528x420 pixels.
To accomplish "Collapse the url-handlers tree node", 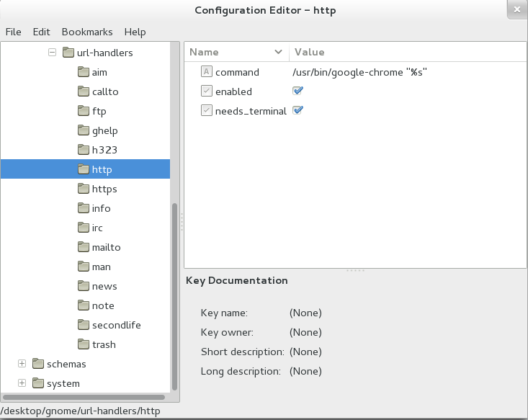I will pyautogui.click(x=52, y=52).
